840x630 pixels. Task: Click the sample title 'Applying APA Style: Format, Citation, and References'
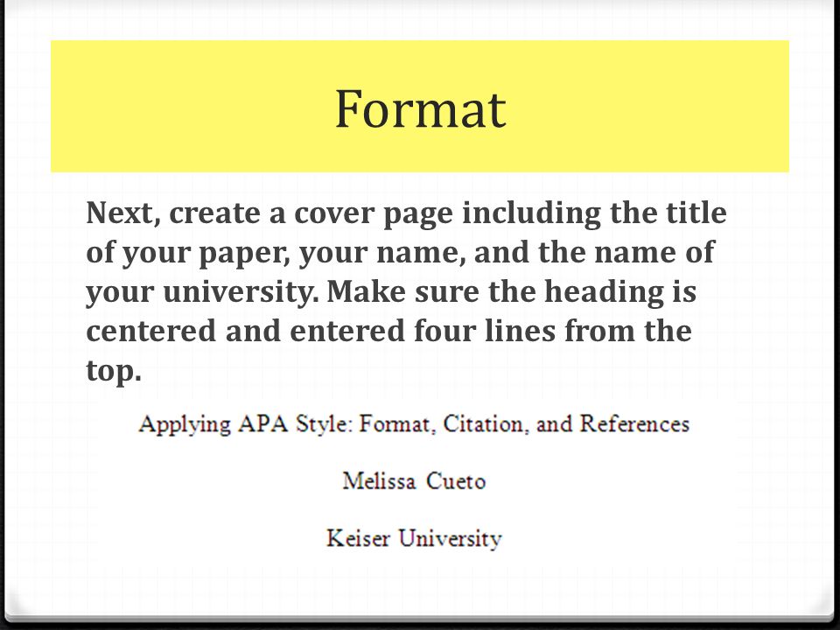coord(414,424)
